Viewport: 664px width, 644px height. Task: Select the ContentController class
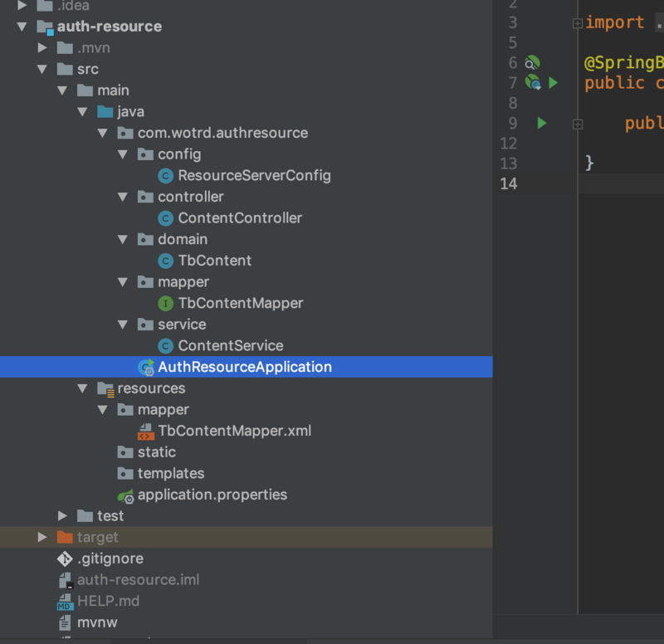point(240,218)
